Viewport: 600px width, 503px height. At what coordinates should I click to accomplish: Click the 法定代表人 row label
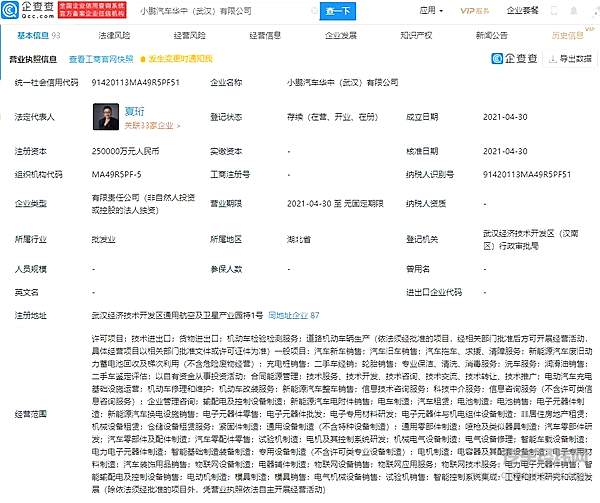click(x=34, y=117)
